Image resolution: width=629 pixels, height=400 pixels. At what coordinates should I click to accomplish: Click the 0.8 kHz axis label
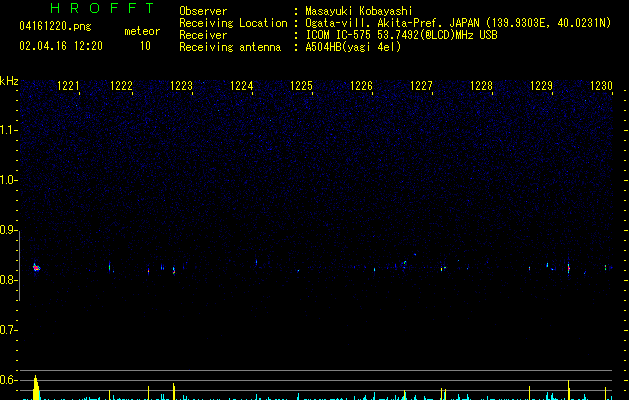9,280
